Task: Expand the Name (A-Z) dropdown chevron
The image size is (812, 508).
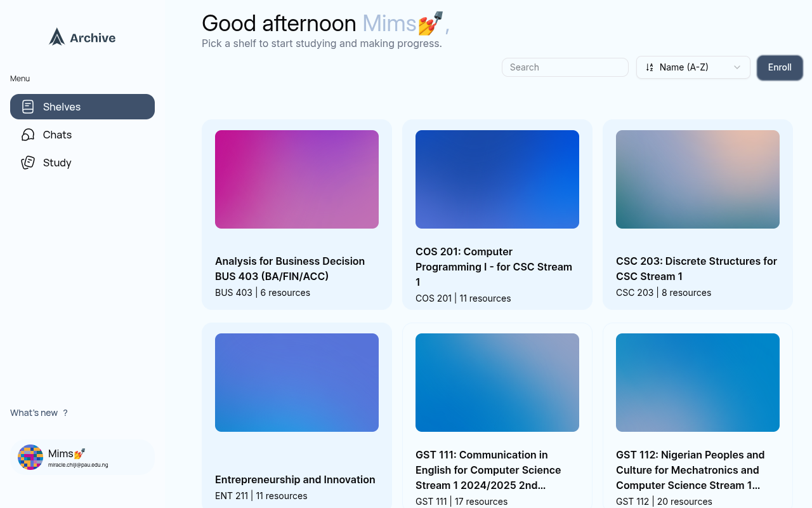Action: tap(737, 67)
